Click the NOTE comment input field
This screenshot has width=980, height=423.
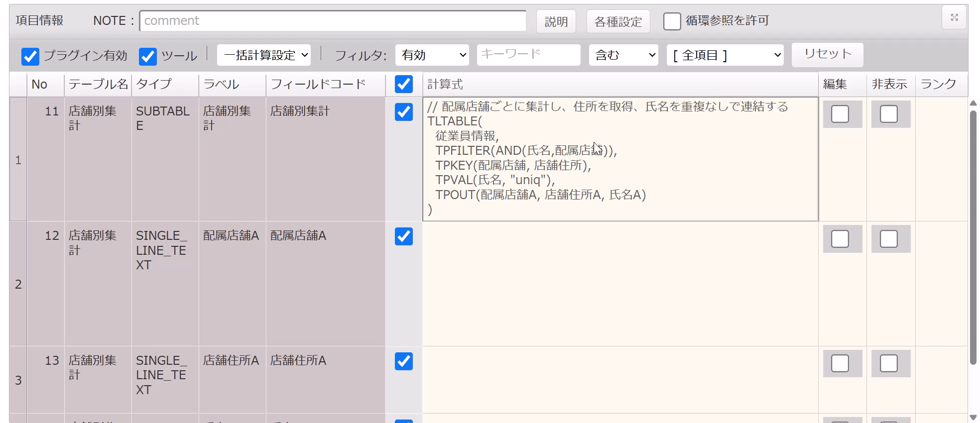pos(333,21)
